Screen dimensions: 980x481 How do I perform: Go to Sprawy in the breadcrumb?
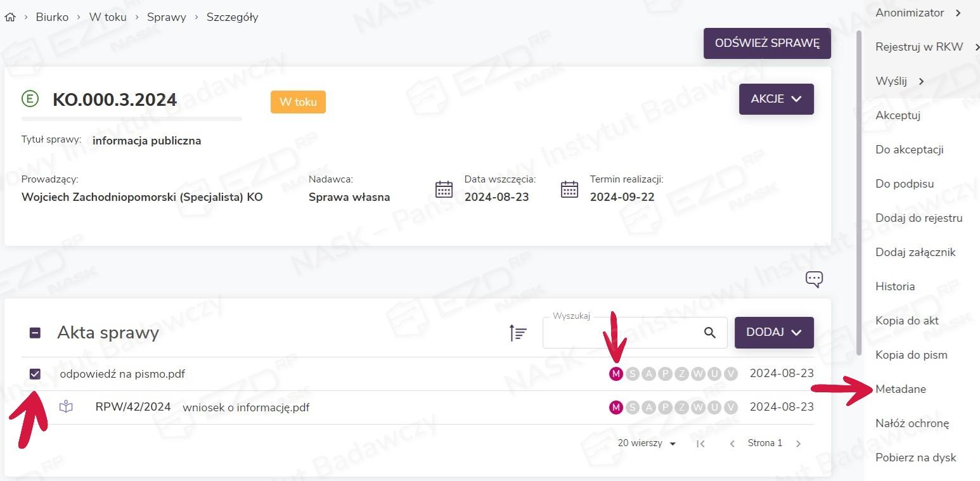pyautogui.click(x=166, y=17)
